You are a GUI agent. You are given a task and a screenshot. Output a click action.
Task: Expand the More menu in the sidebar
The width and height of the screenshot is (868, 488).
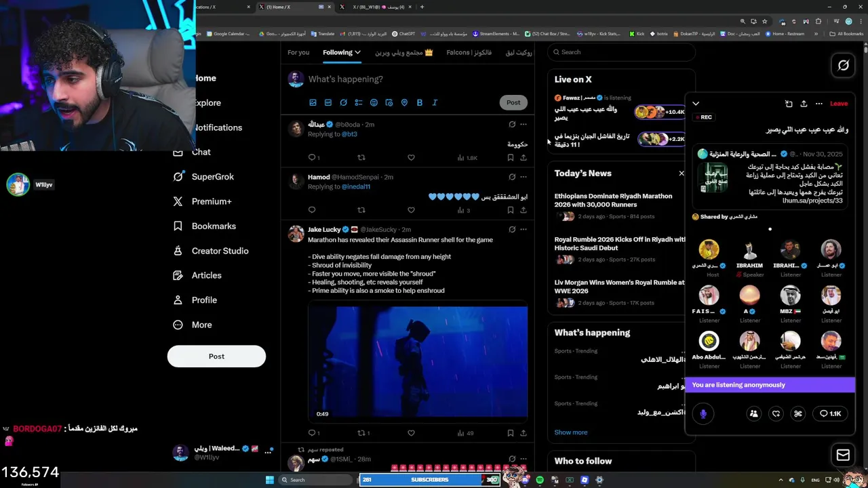tap(193, 325)
